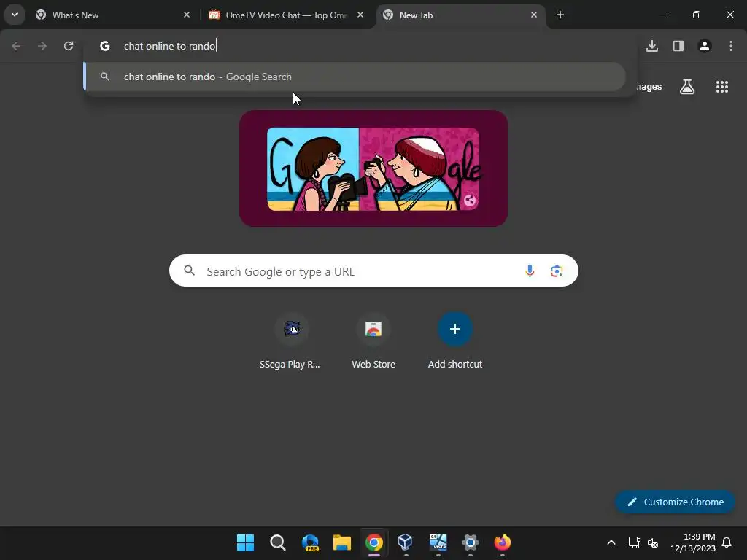Reload the current page

(69, 46)
